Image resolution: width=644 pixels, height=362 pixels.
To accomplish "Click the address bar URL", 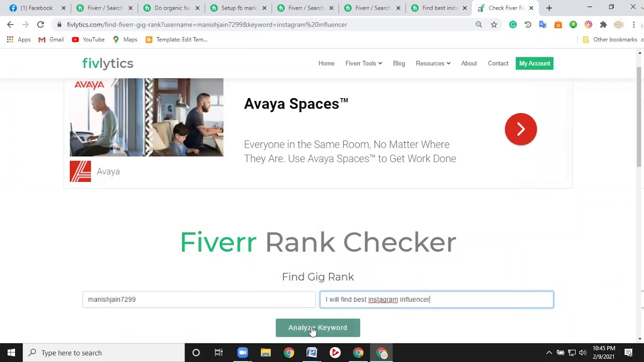I will coord(207,25).
